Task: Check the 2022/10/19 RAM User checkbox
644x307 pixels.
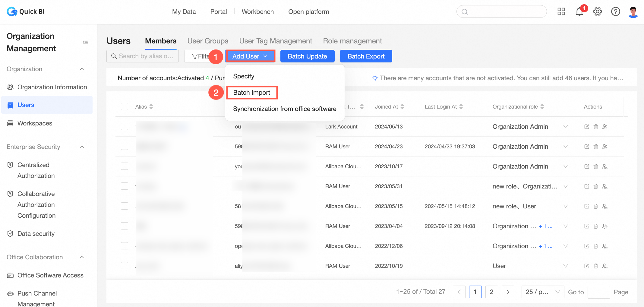Action: point(125,266)
